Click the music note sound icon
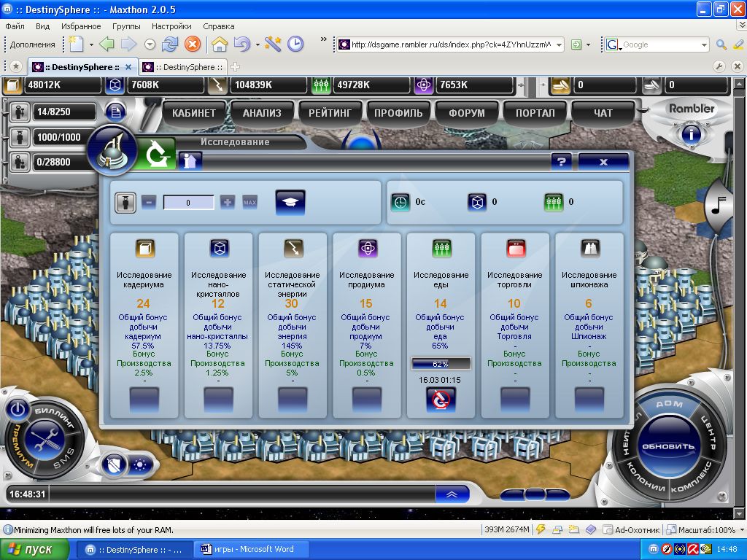This screenshot has height=560, width=747. click(x=717, y=206)
